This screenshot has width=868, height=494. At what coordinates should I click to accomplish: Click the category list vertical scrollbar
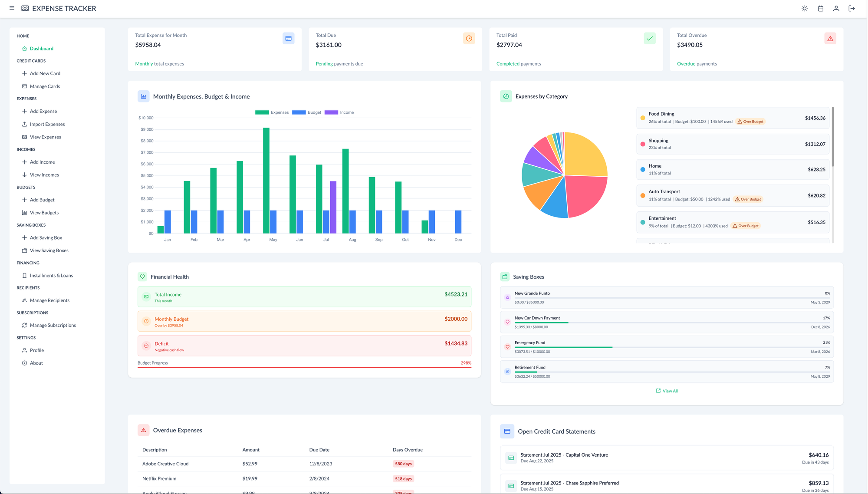[x=832, y=137]
